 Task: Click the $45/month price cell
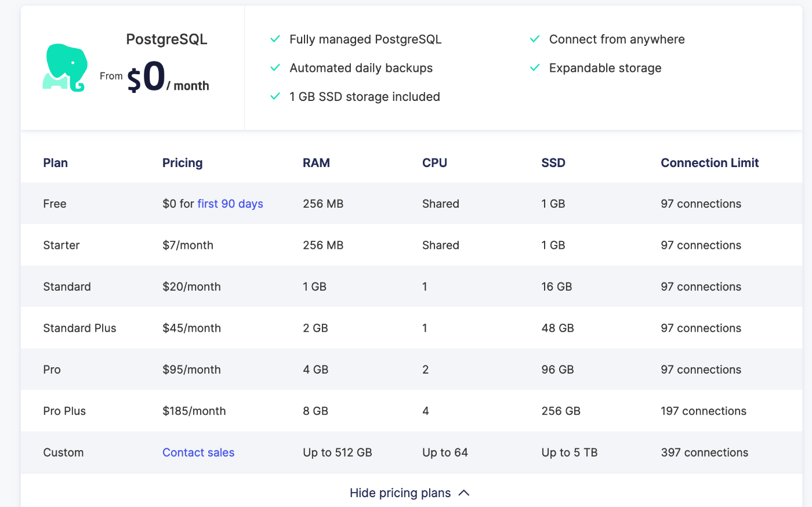point(191,328)
